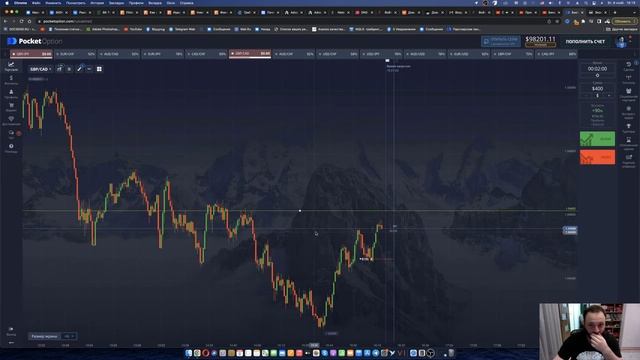Screen dimensions: 640x360
Task: Switch to the last CAD/JPY asset tab
Action: 556,54
